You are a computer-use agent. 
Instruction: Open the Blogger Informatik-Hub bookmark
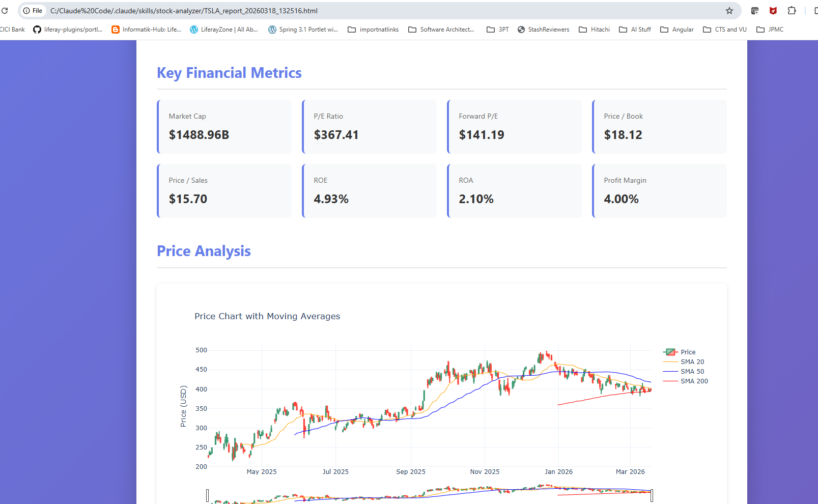tap(147, 30)
